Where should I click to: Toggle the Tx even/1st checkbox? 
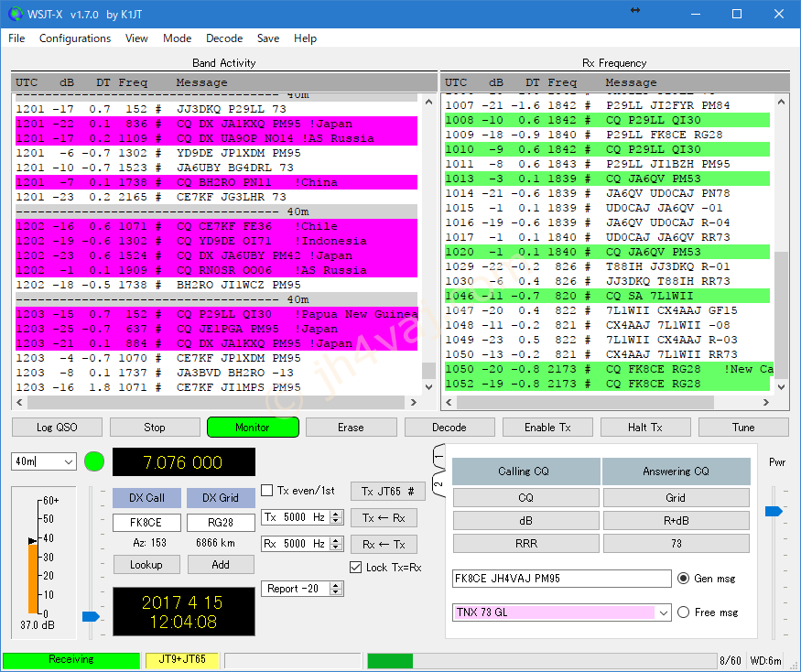click(266, 491)
